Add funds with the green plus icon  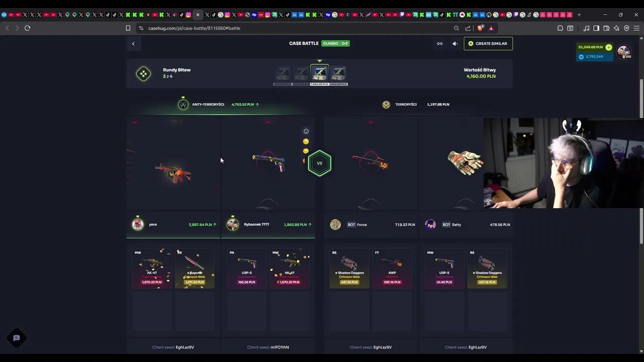point(609,47)
